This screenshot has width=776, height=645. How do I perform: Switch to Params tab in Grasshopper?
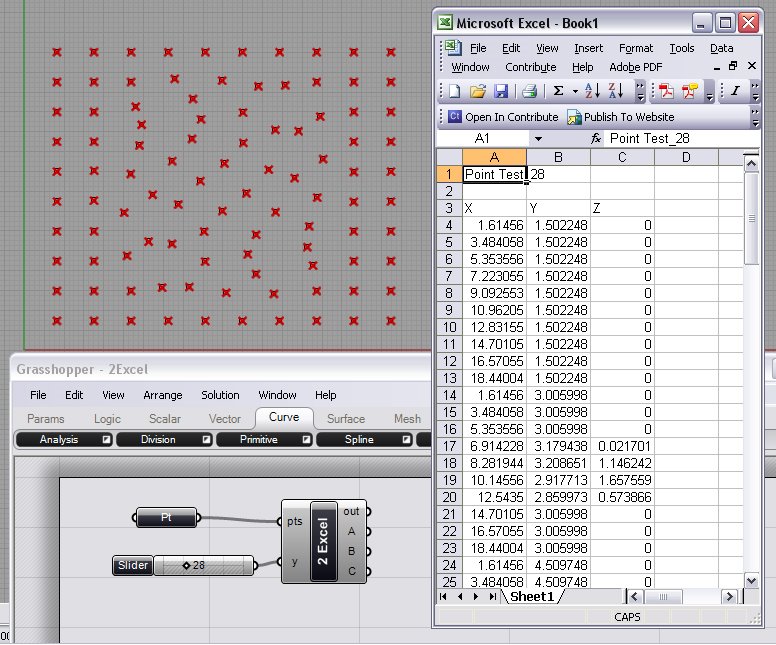[46, 419]
